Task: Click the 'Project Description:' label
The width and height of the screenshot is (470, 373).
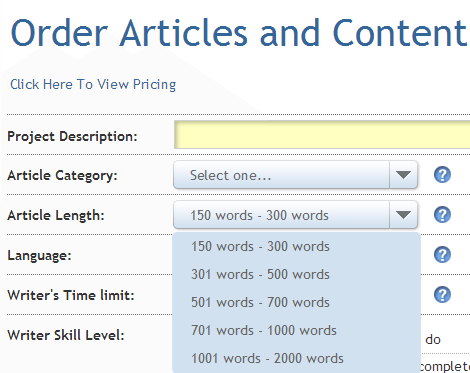Action: pos(72,137)
